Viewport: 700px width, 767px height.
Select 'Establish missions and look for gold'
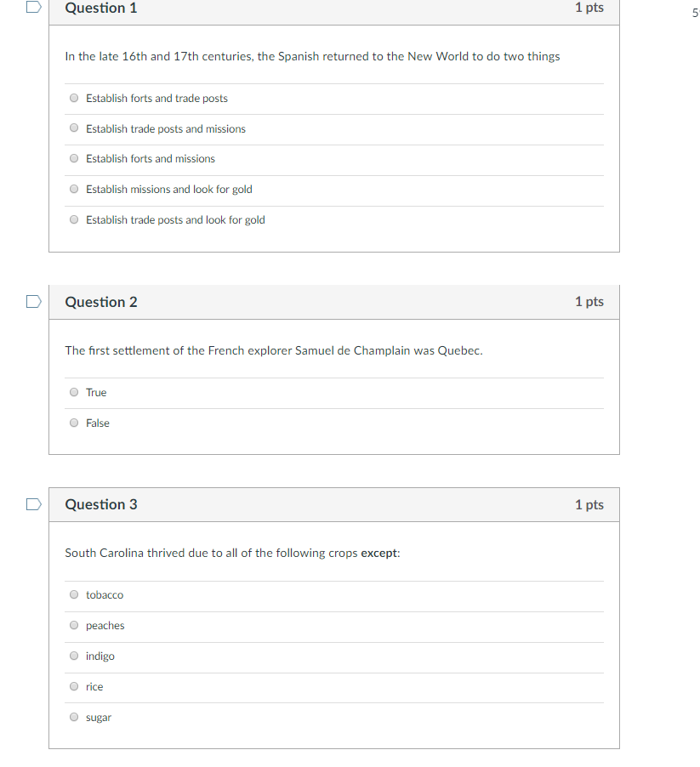(x=74, y=189)
